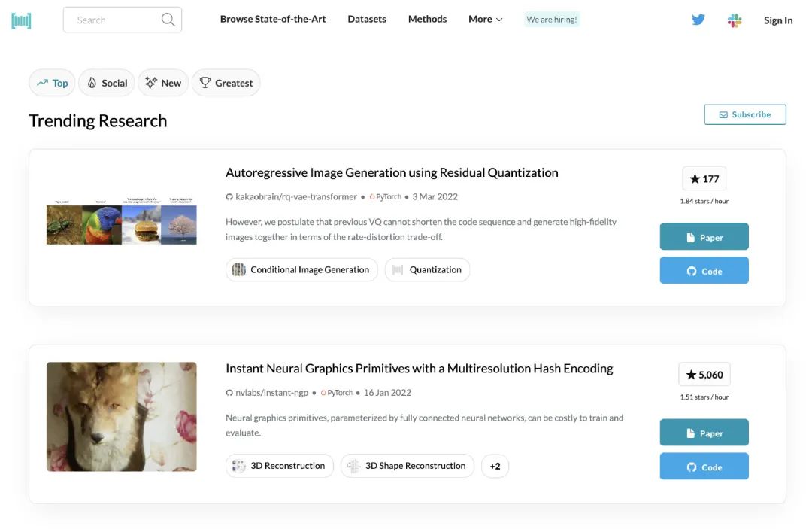Screen dimensions: 812x529
Task: Click the 1.84 stars / hour text
Action: (704, 201)
